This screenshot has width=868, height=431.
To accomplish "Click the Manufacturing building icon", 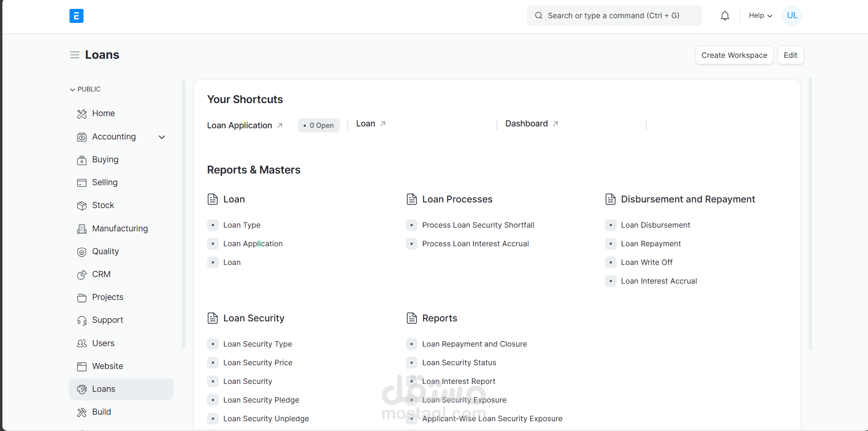I will 82,229.
